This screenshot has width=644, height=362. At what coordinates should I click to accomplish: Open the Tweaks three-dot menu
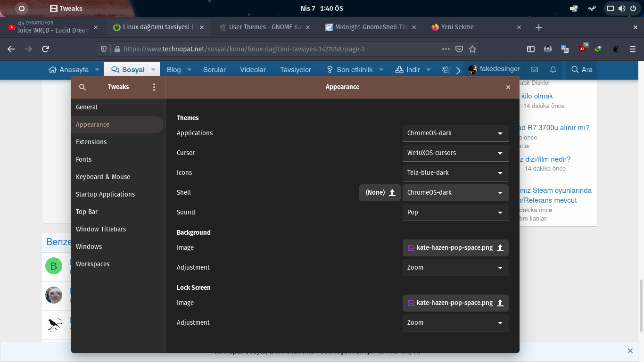[154, 87]
